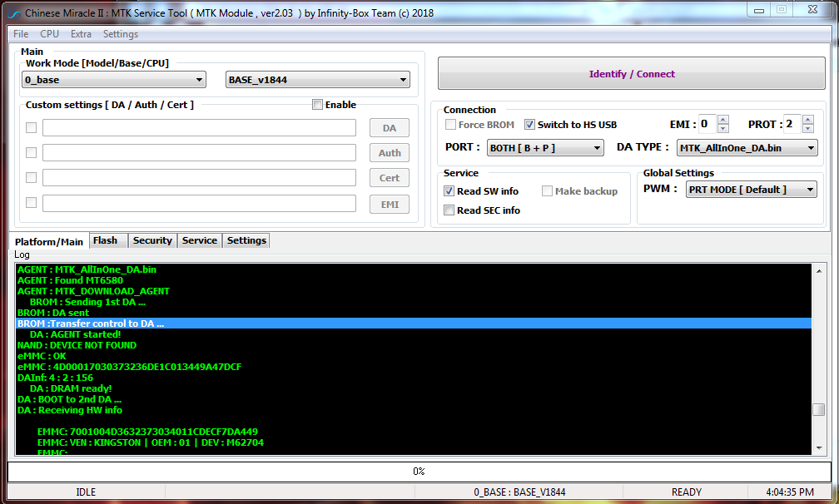839x504 pixels.
Task: Toggle Force BROM checkbox
Action: coord(450,125)
